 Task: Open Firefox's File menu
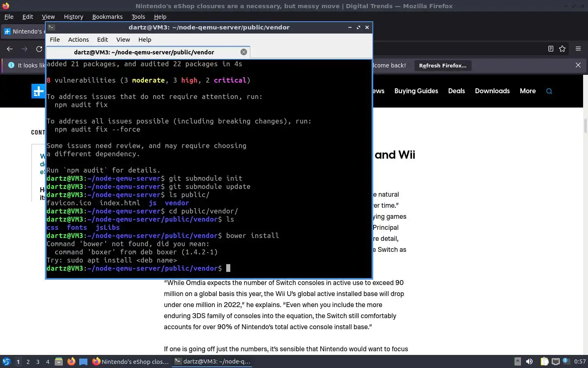(9, 17)
